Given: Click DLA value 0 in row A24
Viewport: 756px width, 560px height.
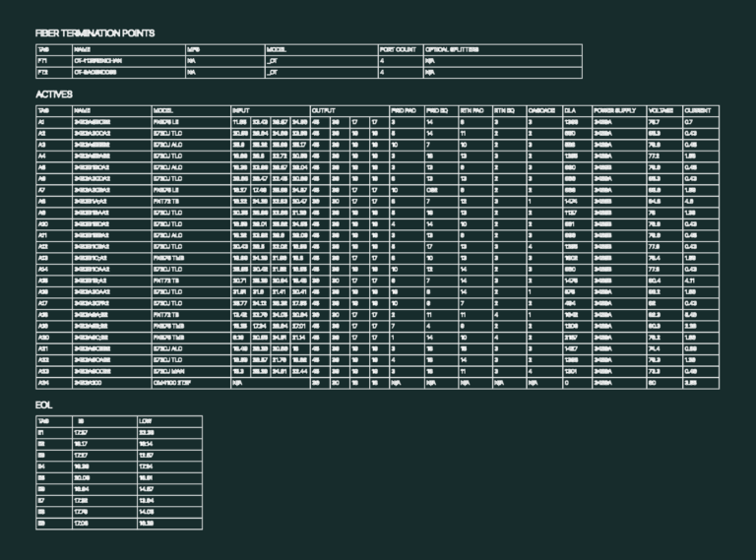Looking at the screenshot, I should click(567, 383).
